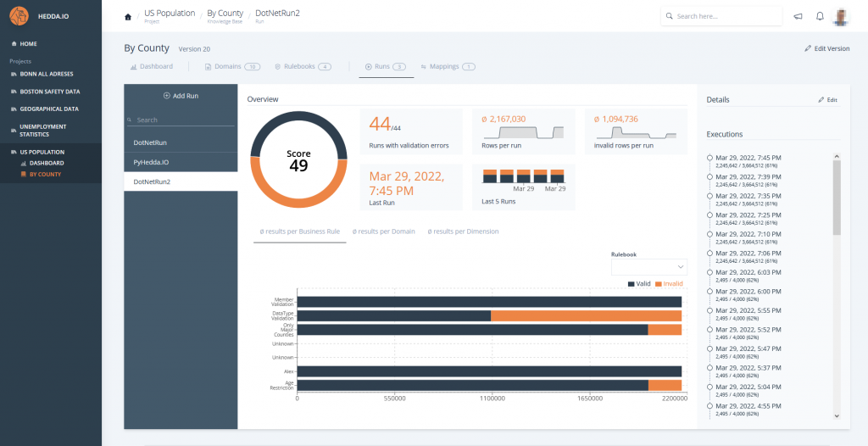Open the announcements megaphone icon
The image size is (868, 446).
pos(798,16)
